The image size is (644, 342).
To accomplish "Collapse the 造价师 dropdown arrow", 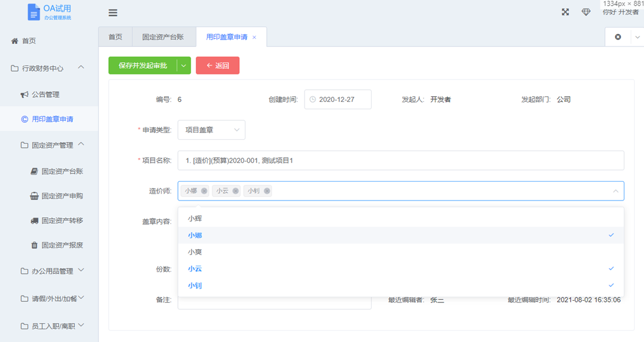I will click(x=615, y=191).
